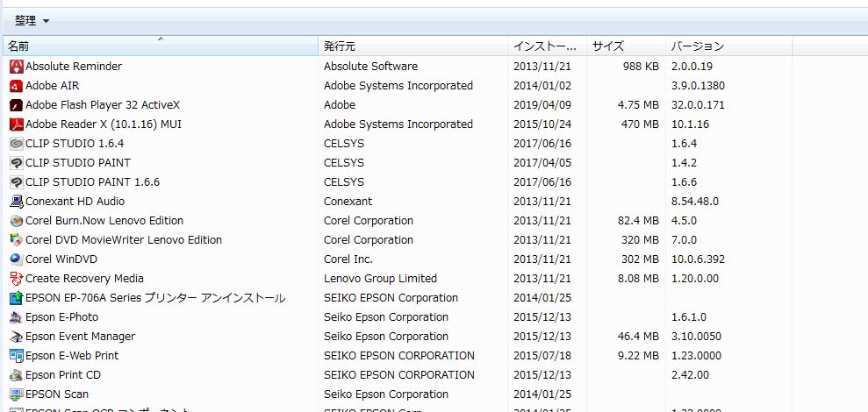Select the Adobe Reader X icon
The height and width of the screenshot is (412, 868).
(17, 124)
